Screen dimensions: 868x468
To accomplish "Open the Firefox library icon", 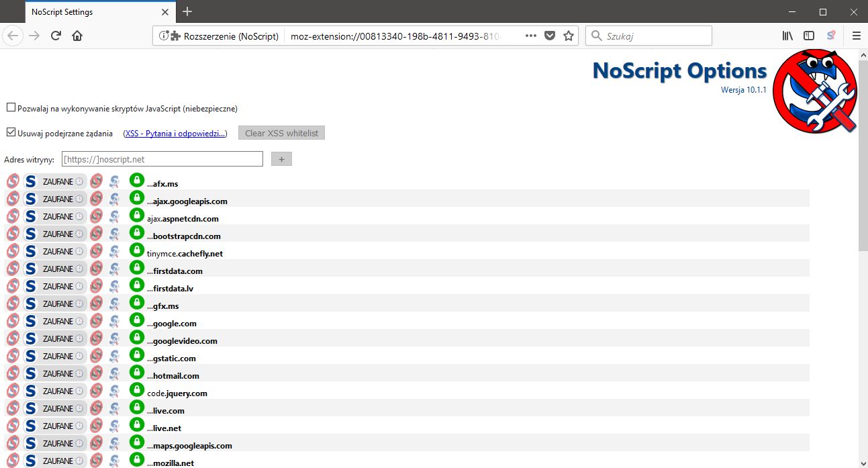I will (787, 36).
